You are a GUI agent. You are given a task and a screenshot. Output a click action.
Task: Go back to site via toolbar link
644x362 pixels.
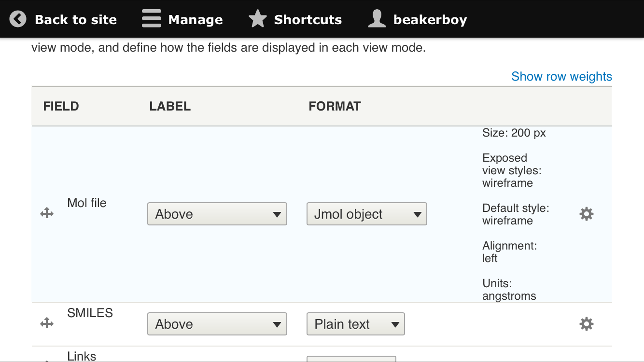pyautogui.click(x=76, y=20)
